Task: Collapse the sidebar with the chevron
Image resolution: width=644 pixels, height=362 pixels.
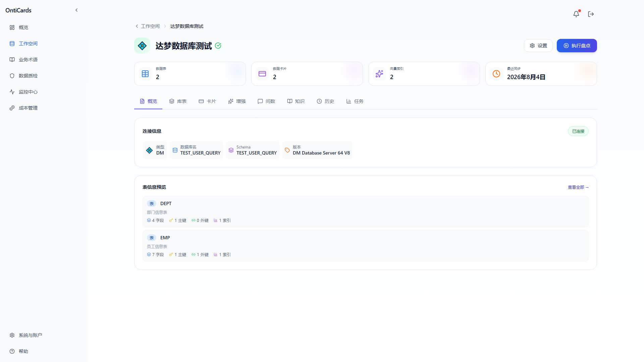Action: click(x=76, y=10)
